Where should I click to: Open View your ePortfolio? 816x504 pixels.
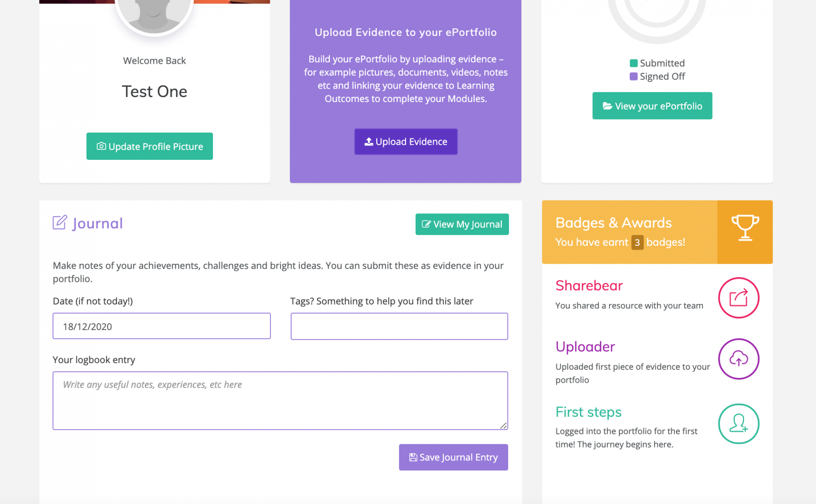pos(652,106)
